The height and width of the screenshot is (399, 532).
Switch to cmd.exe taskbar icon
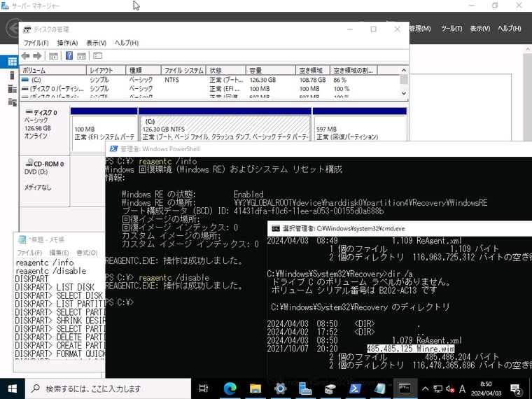click(405, 388)
